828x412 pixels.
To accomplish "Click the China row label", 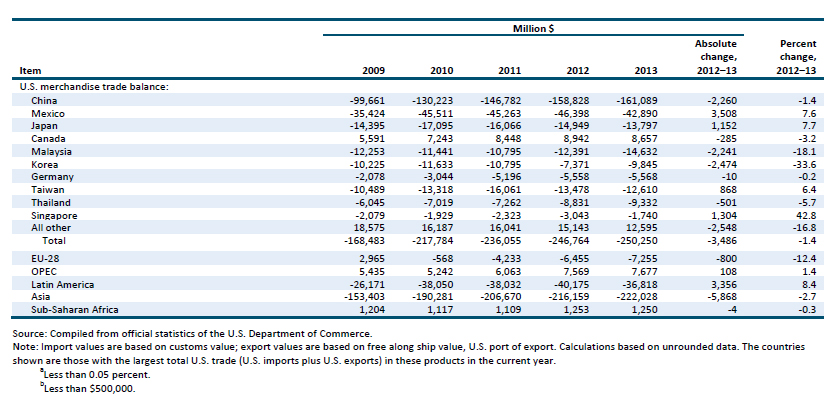I will click(44, 100).
